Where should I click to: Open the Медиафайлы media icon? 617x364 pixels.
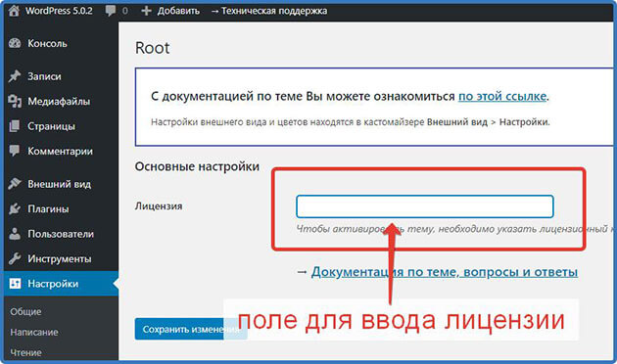tap(15, 101)
